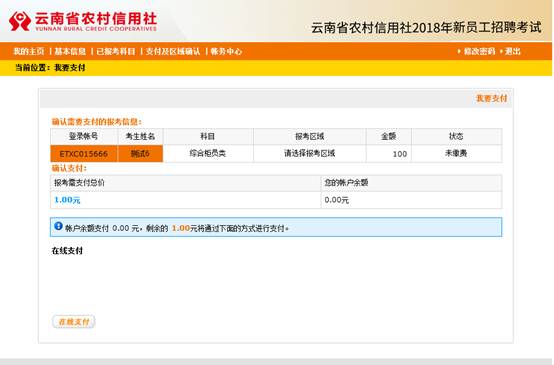
Task: Click 请选择报考区域 cell
Action: 310,154
